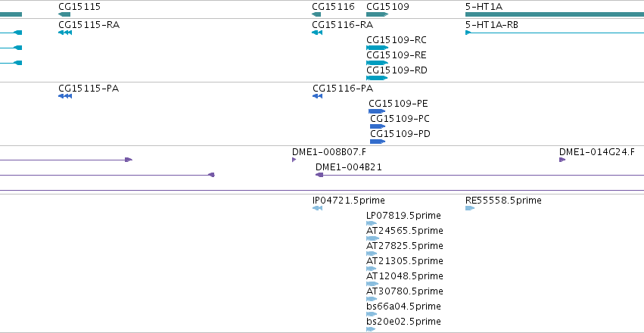Select the CG15115 gene glyph
Screen dimensions: 644x333
point(64,14)
